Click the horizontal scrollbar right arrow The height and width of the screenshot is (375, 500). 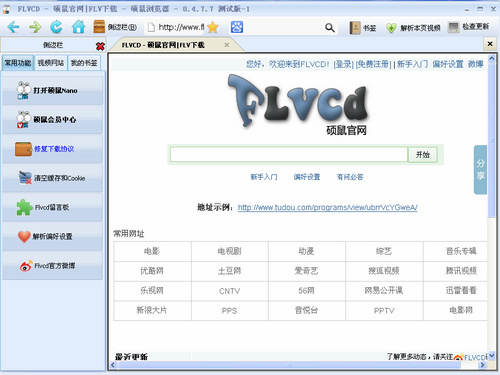point(482,365)
